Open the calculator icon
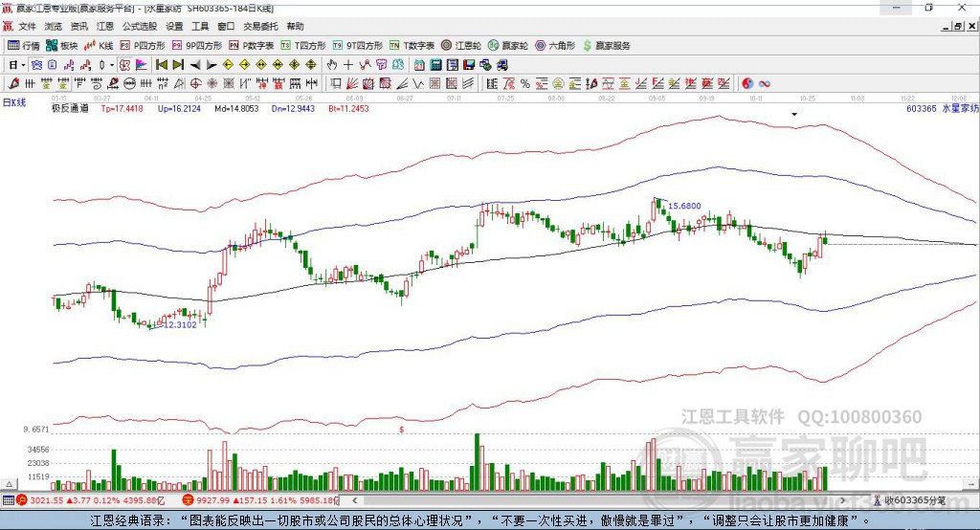This screenshot has height=530, width=980. tap(435, 65)
